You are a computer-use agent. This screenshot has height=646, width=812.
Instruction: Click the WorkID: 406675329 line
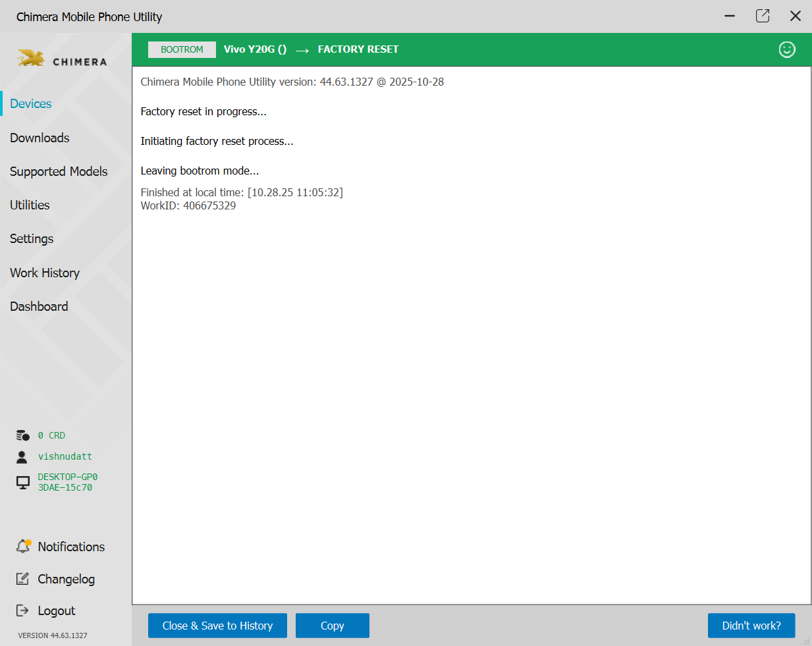[x=188, y=205]
